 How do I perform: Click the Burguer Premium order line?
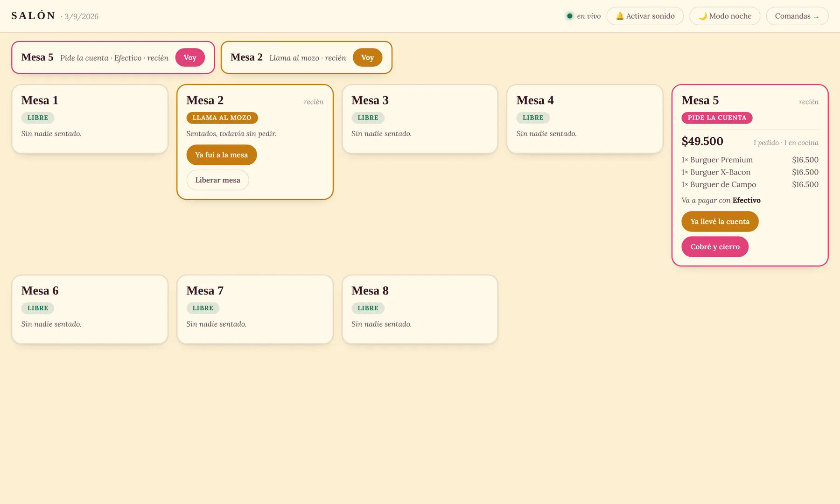point(750,160)
